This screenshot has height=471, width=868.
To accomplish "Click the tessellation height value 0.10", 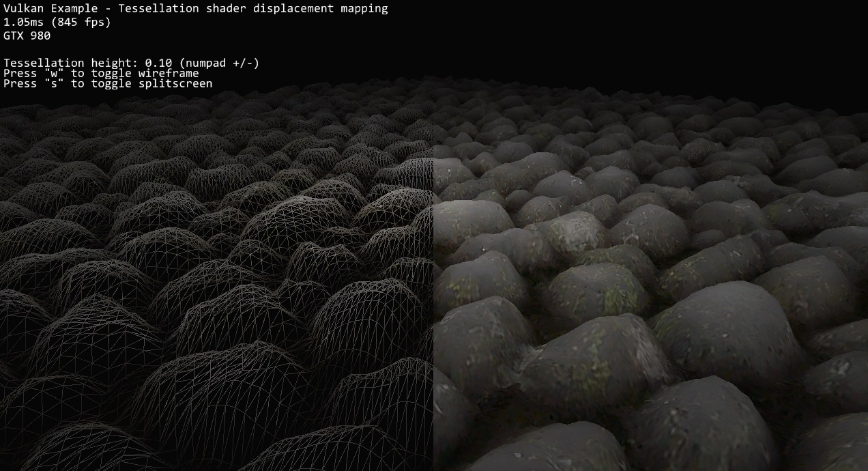I will 158,63.
